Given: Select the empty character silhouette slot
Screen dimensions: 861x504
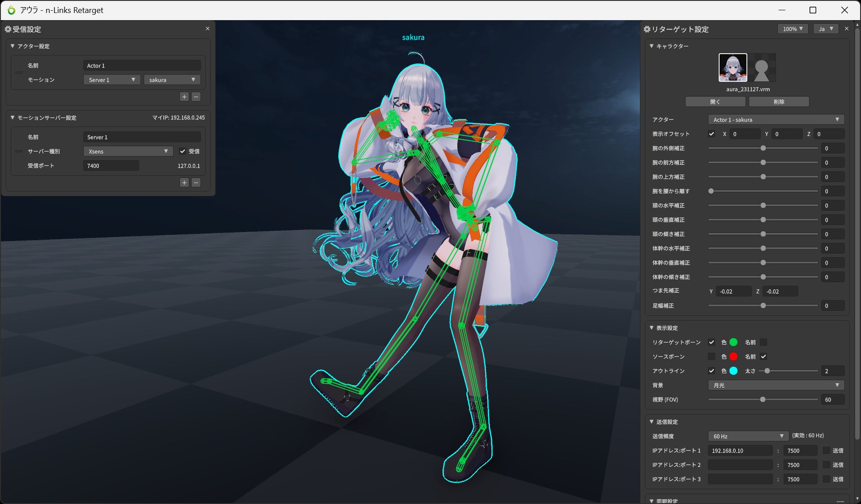Looking at the screenshot, I should (x=762, y=68).
